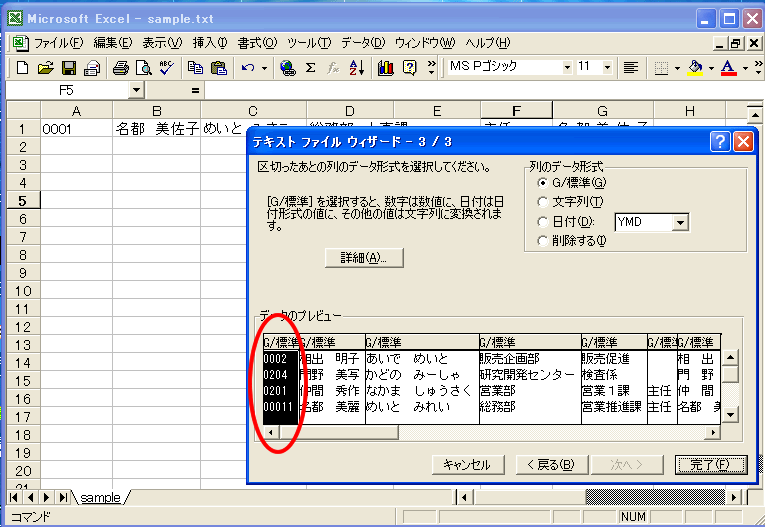Click the column D header
Screen dimensions: 765x527
(x=349, y=111)
